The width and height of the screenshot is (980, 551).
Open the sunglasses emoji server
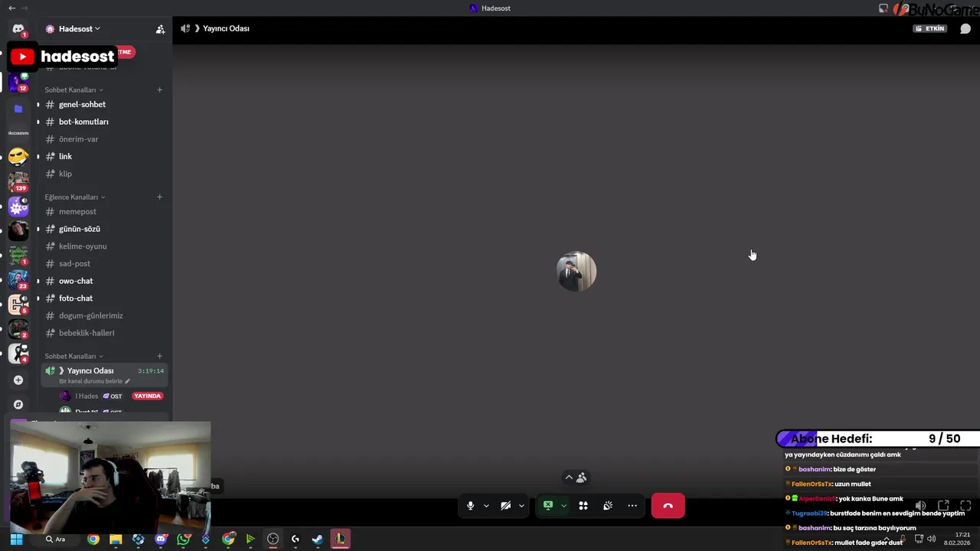pyautogui.click(x=18, y=157)
